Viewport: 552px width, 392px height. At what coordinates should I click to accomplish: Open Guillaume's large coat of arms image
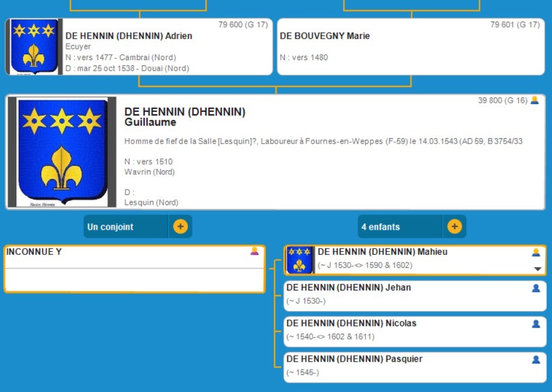pyautogui.click(x=62, y=152)
